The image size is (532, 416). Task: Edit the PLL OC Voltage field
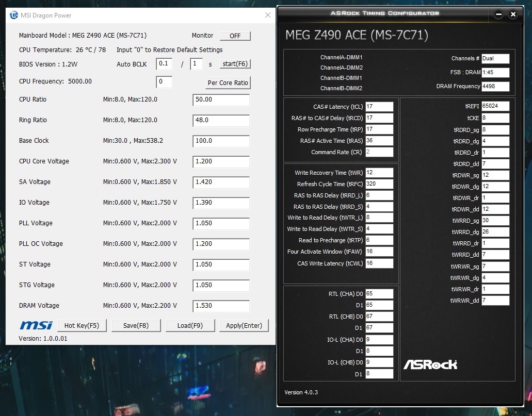coord(221,244)
